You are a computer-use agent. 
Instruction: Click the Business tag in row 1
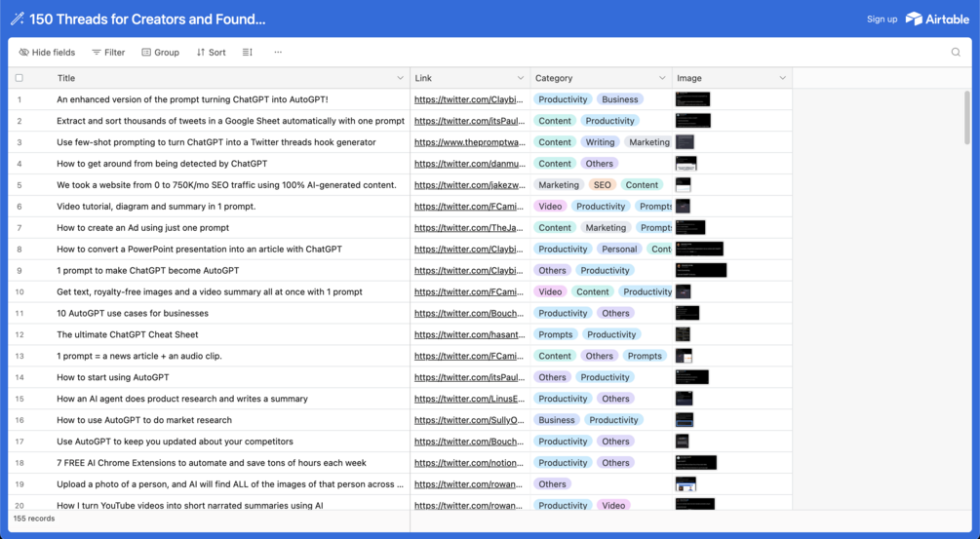(x=620, y=99)
